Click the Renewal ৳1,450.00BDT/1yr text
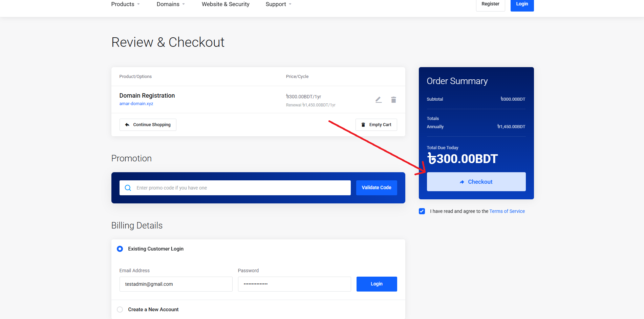644x319 pixels. click(x=310, y=105)
